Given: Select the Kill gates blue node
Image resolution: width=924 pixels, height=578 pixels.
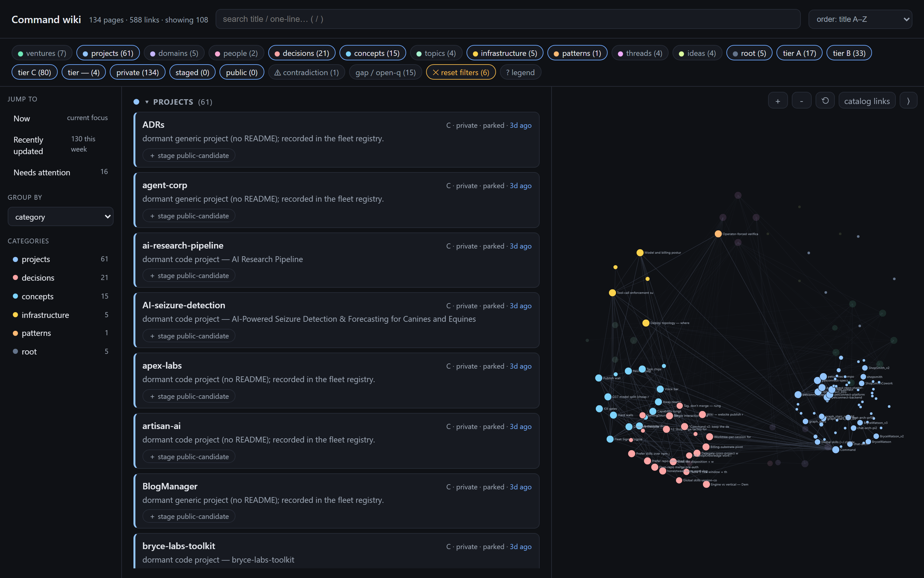Looking at the screenshot, I should 599,408.
